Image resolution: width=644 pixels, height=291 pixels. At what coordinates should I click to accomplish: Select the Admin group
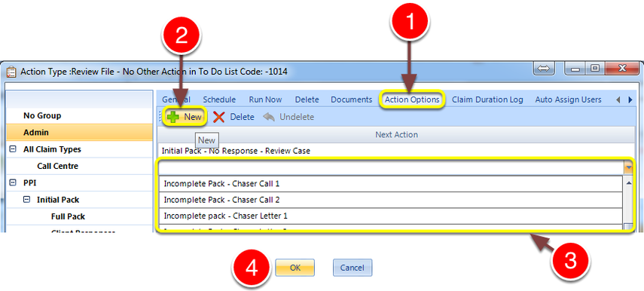click(x=79, y=133)
